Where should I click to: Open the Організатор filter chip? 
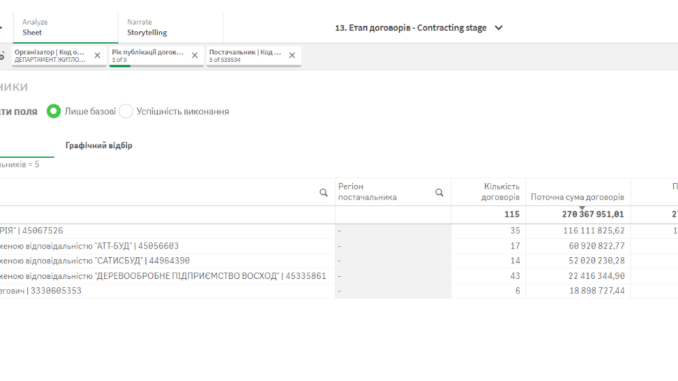point(50,55)
